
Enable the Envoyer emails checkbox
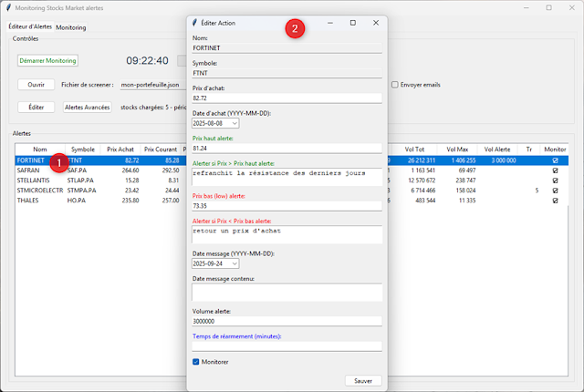pos(394,85)
